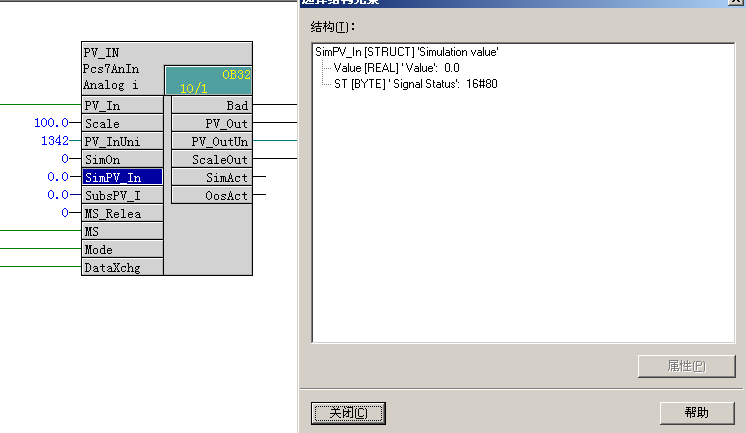Select the MS_Relea input pin
This screenshot has height=433, width=746.
coord(122,213)
